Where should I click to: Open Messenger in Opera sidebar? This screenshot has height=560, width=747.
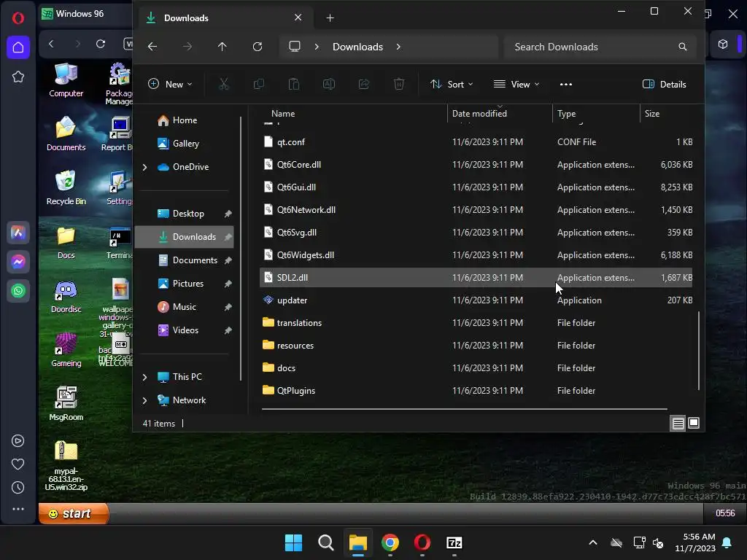click(x=18, y=262)
